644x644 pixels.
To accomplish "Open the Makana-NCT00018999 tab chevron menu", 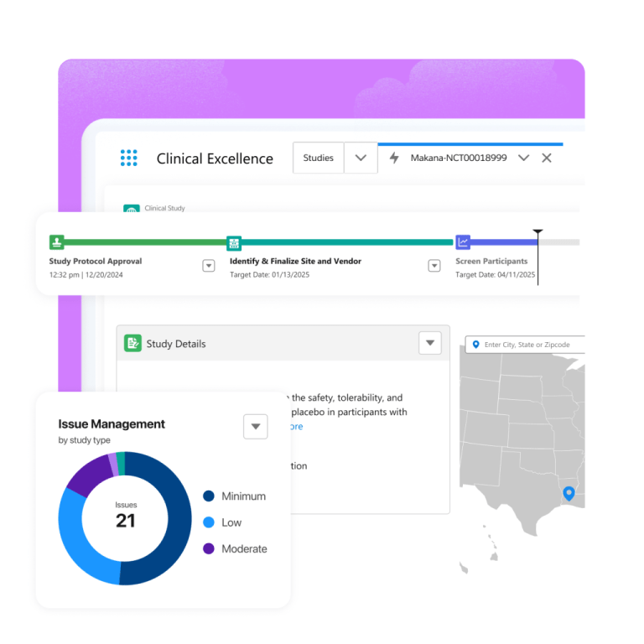I will [523, 158].
